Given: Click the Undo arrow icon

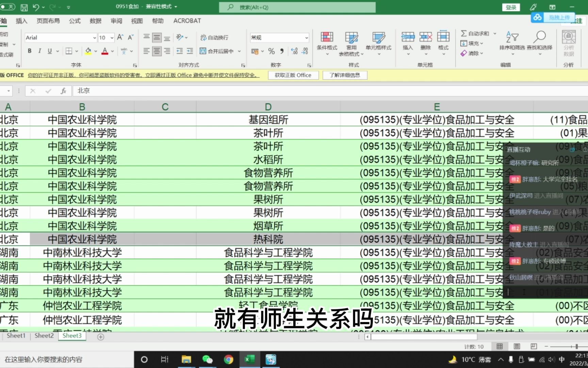Looking at the screenshot, I should click(36, 7).
